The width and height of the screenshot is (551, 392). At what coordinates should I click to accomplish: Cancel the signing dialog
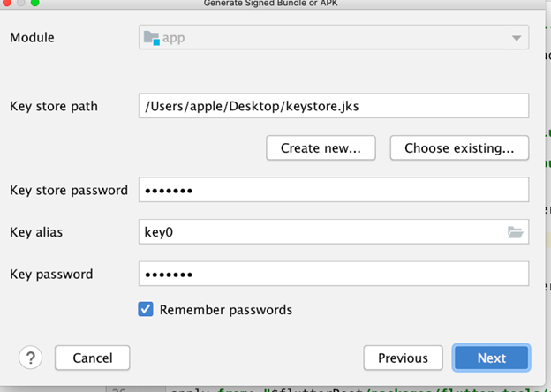click(x=93, y=358)
